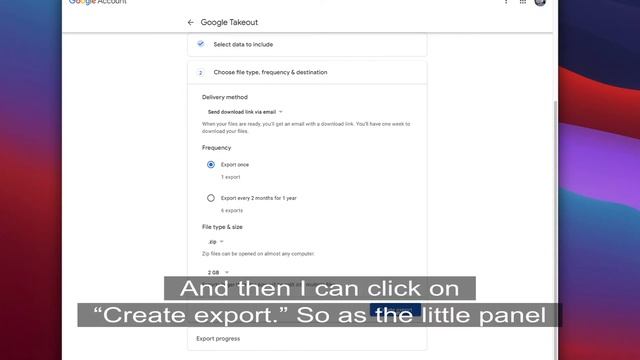This screenshot has height=360, width=640.
Task: Click the blue Create export button
Action: pyautogui.click(x=395, y=310)
